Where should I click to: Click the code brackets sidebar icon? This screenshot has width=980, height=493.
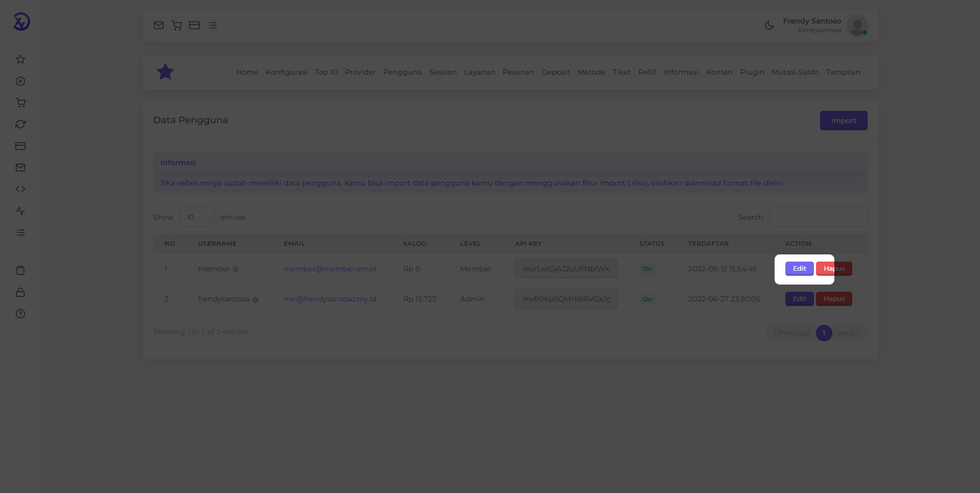point(20,189)
